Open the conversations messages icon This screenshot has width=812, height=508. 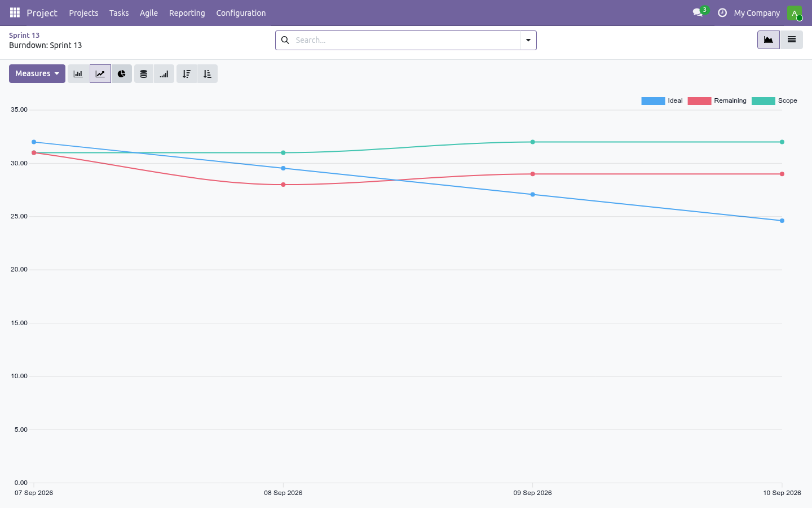[698, 12]
